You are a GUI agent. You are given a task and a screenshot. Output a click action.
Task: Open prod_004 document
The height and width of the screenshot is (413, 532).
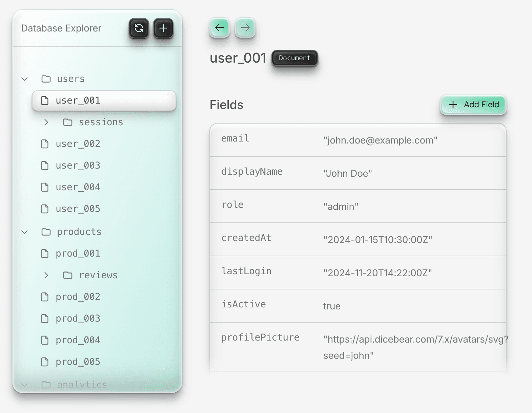(x=78, y=340)
